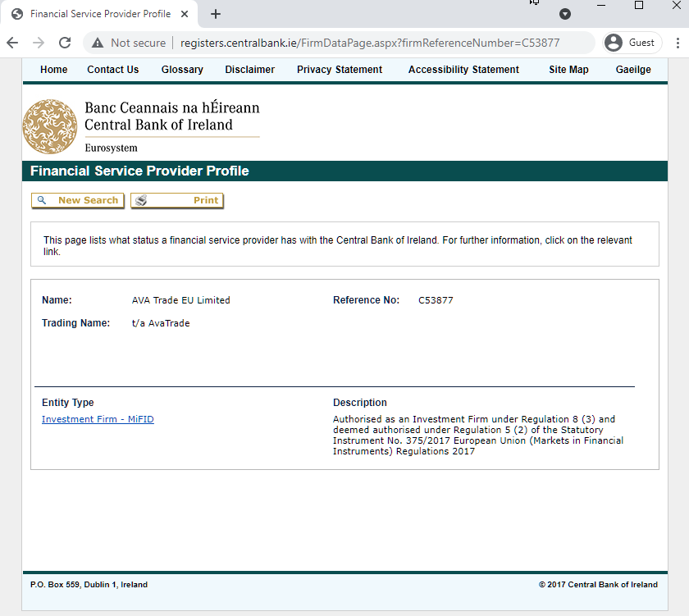Viewport: 689px width, 616px height.
Task: Open the Accessibility Statement page
Action: pyautogui.click(x=463, y=70)
